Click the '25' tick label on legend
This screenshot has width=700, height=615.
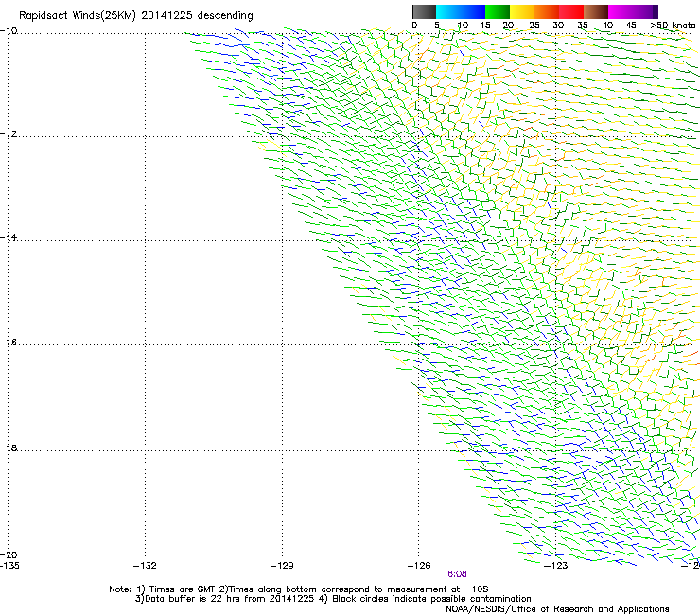534,26
